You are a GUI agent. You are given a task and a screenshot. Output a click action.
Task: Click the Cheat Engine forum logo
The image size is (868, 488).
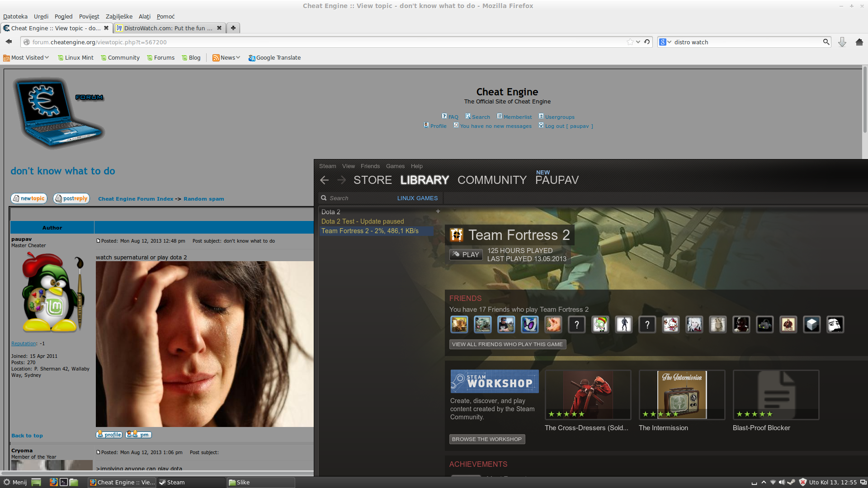pos(59,113)
